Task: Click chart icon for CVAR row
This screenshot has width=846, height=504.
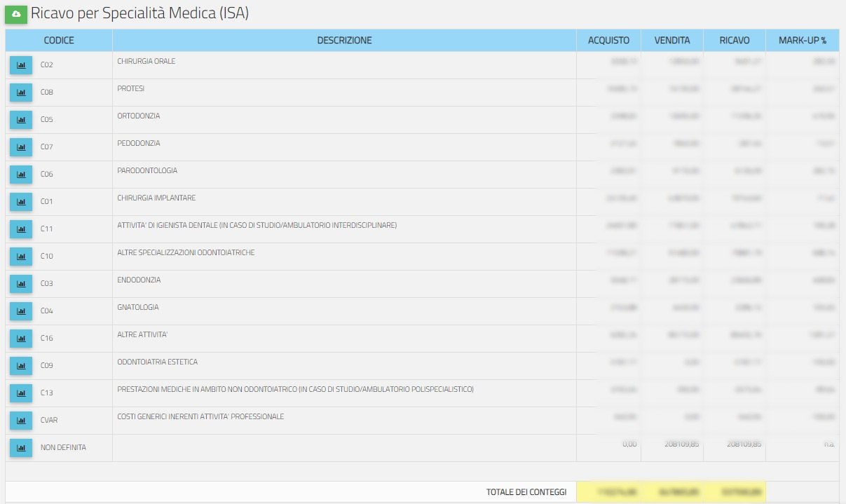Action: coord(21,421)
